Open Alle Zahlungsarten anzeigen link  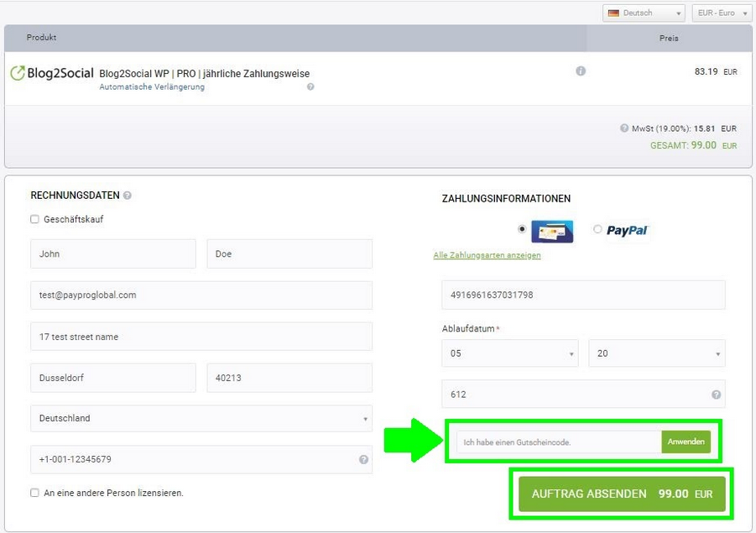pos(487,255)
